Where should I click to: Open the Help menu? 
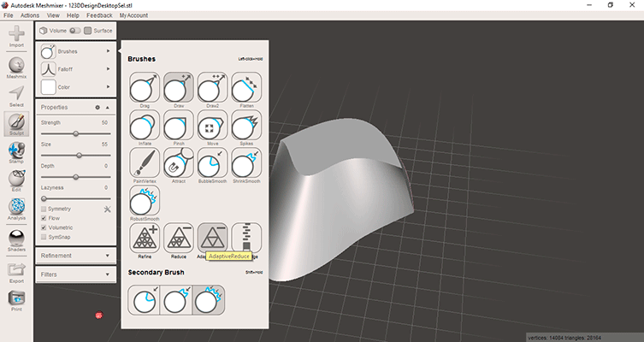73,15
